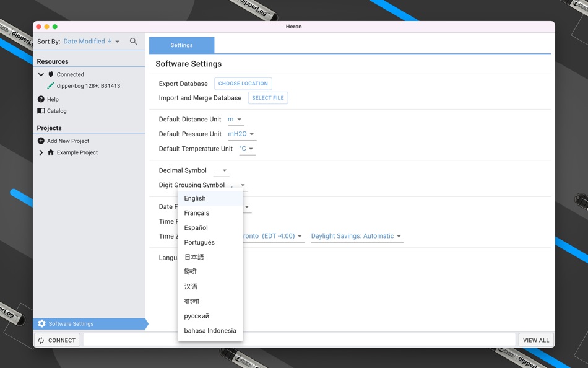Image resolution: width=588 pixels, height=368 pixels.
Task: Select Español from the language list
Action: click(x=210, y=227)
